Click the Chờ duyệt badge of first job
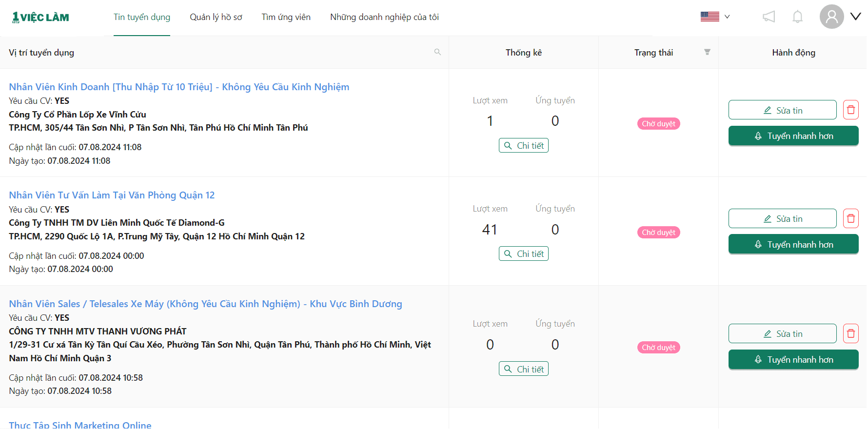Screen dimensions: 868x429 point(658,124)
